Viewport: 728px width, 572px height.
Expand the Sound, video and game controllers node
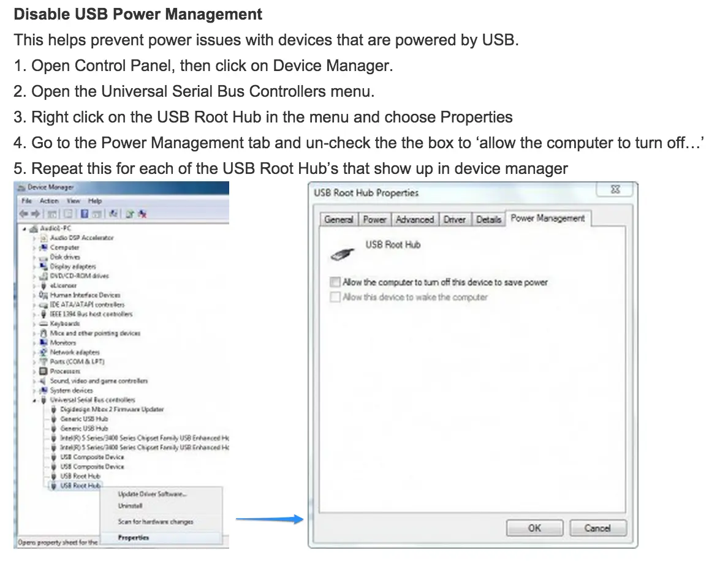[35, 381]
